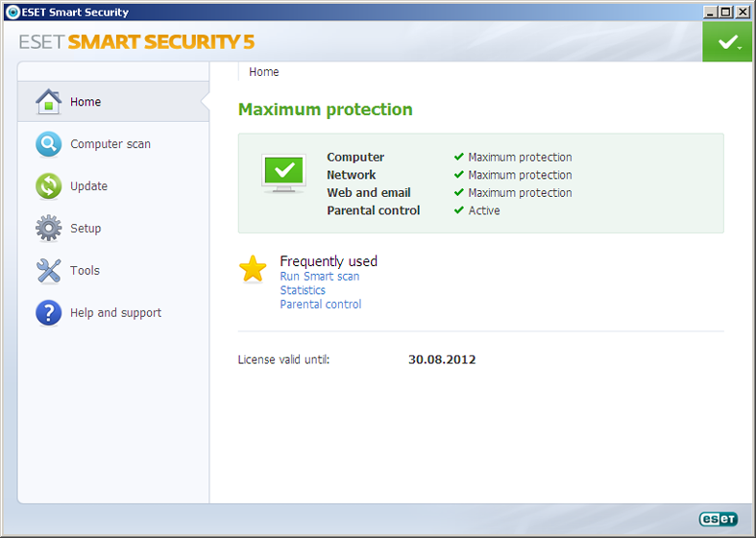Run Smart scan from frequently used links

click(320, 277)
